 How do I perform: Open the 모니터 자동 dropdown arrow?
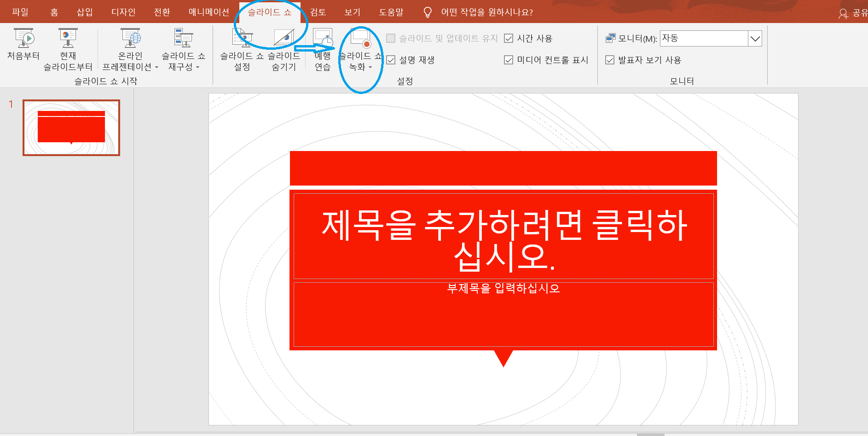[x=755, y=39]
